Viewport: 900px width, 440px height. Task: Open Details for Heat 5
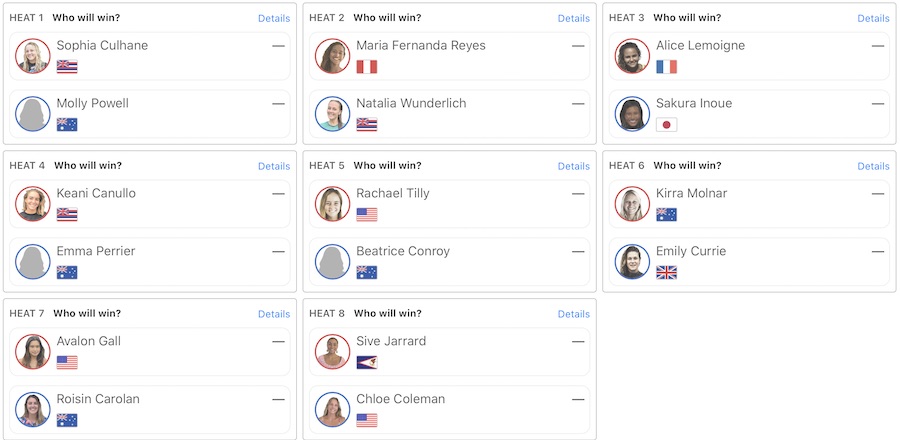tap(574, 166)
